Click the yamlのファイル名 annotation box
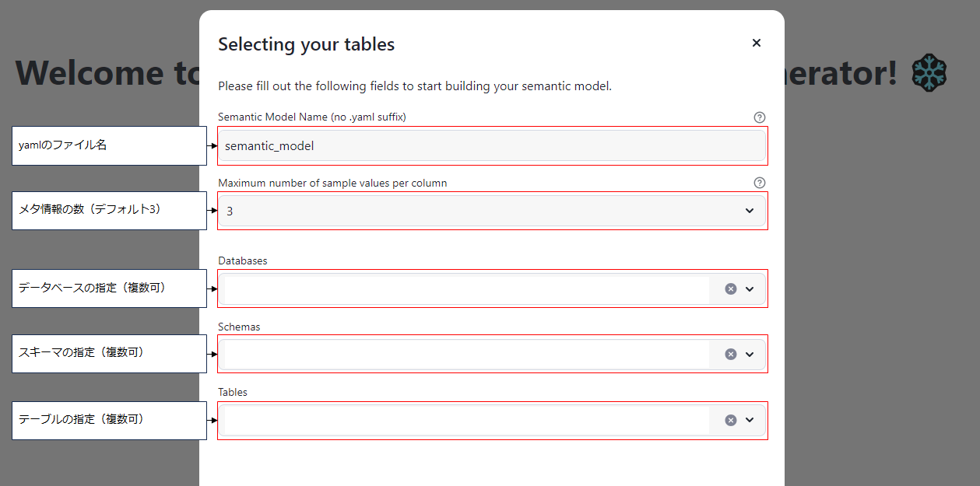980x486 pixels. pos(109,145)
